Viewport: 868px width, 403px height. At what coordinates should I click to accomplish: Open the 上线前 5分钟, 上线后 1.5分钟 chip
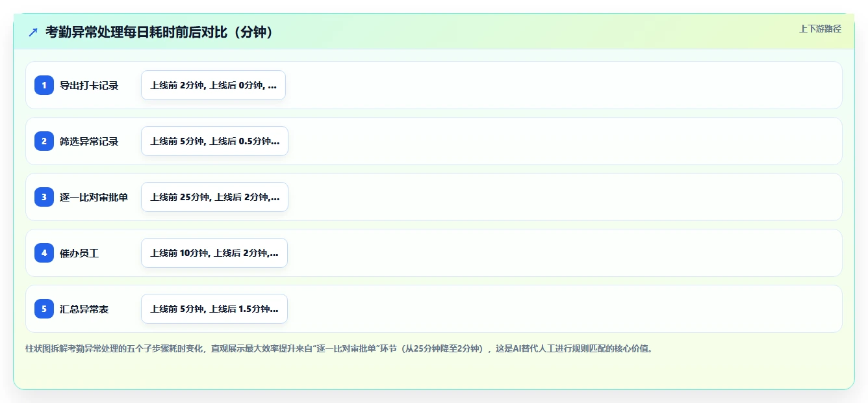click(x=214, y=309)
